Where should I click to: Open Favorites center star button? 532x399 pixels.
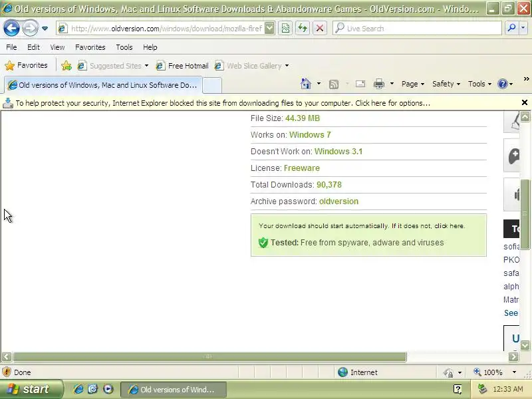[26, 65]
